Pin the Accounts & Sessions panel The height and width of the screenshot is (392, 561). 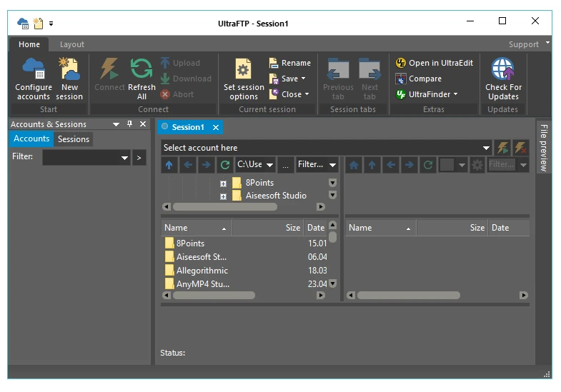pyautogui.click(x=129, y=124)
